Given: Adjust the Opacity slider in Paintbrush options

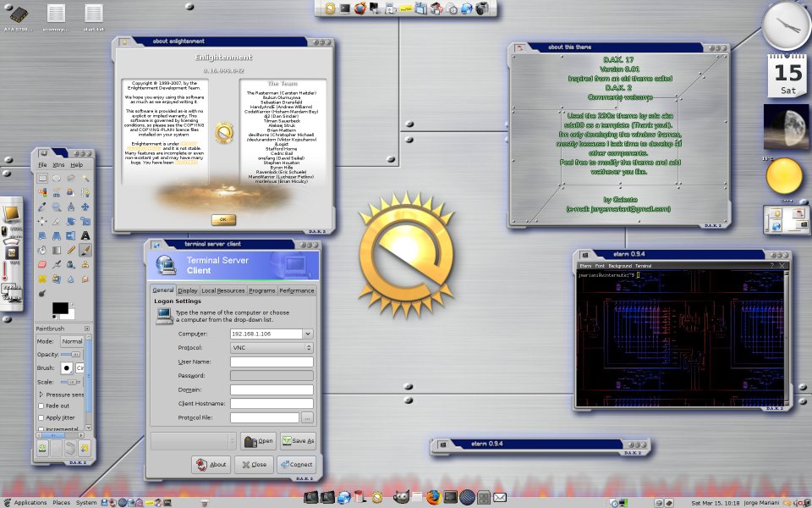Looking at the screenshot, I should pyautogui.click(x=70, y=355).
